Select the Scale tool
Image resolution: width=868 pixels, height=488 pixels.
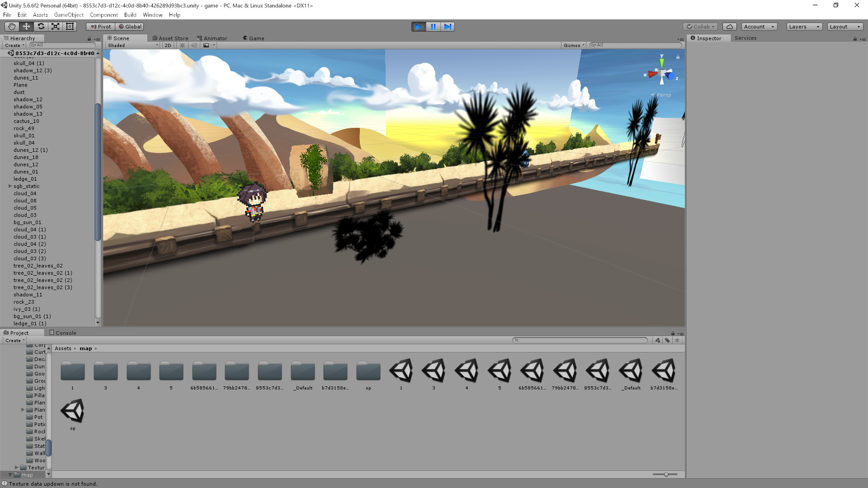point(55,26)
